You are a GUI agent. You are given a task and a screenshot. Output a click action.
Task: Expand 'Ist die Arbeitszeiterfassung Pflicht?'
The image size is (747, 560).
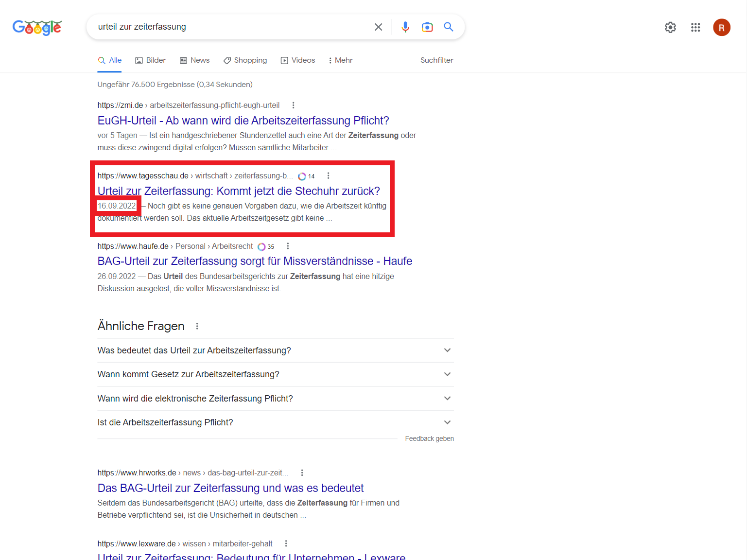pyautogui.click(x=275, y=422)
